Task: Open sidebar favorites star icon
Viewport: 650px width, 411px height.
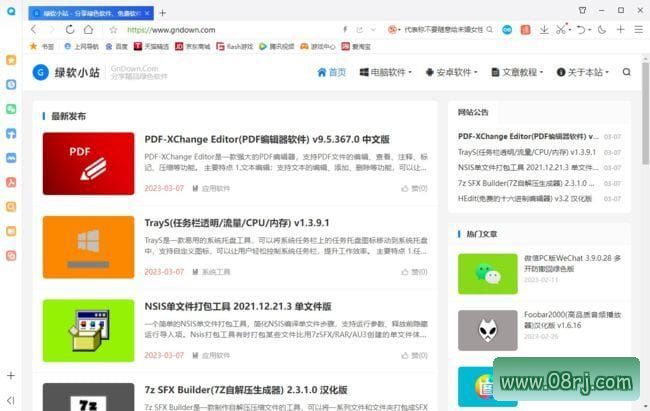Action: pyautogui.click(x=11, y=60)
